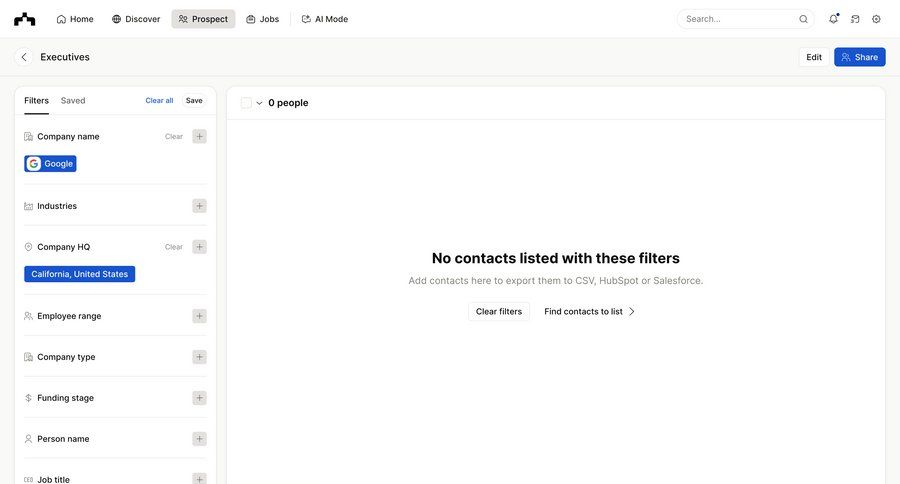Add a Company type filter
The width and height of the screenshot is (900, 484).
[199, 357]
